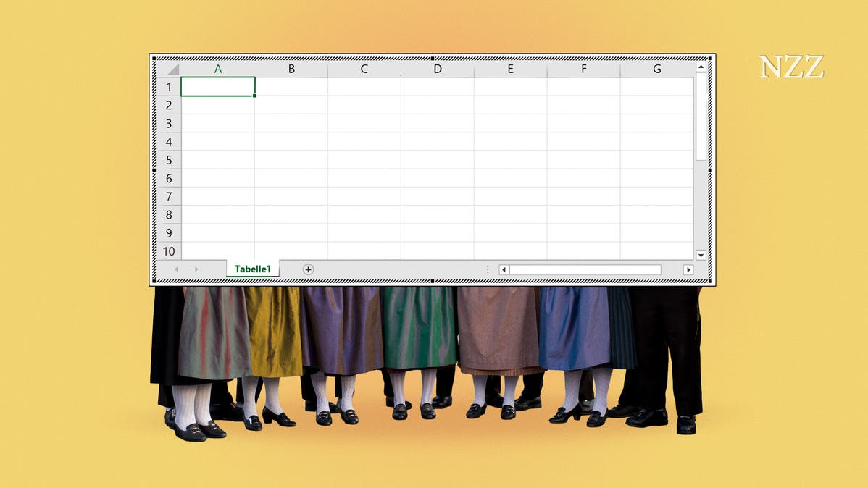This screenshot has width=868, height=488.
Task: Click the horizontal scrollbar track
Action: (x=585, y=270)
